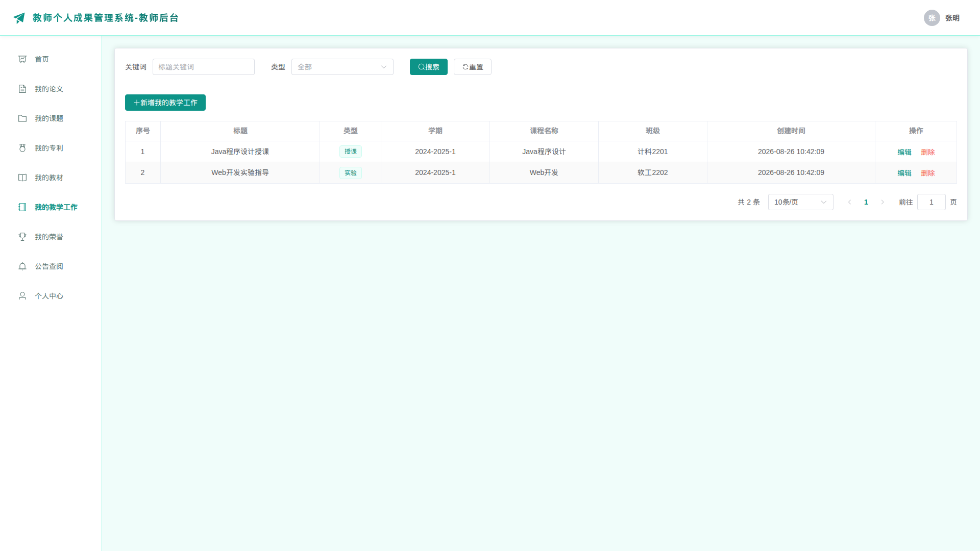Edit the Web开发实验指导 row
Image resolution: width=980 pixels, height=551 pixels.
(904, 173)
